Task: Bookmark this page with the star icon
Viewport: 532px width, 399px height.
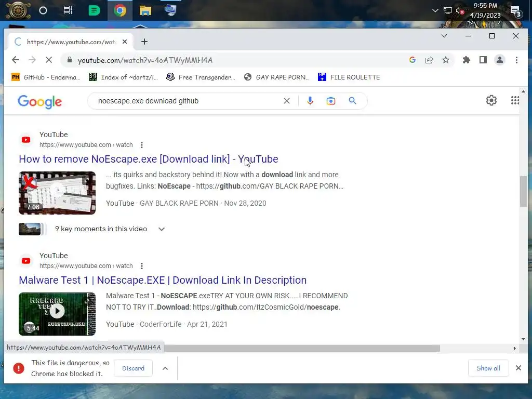Action: (x=446, y=60)
